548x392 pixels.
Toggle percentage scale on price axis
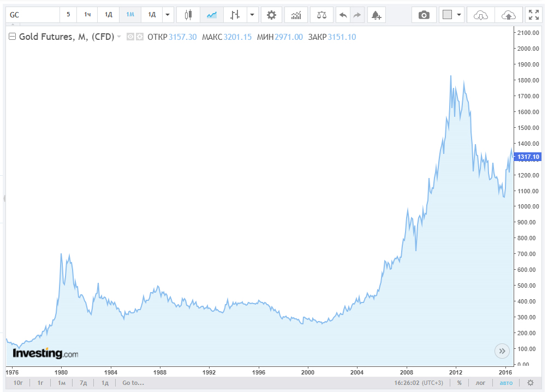point(460,383)
